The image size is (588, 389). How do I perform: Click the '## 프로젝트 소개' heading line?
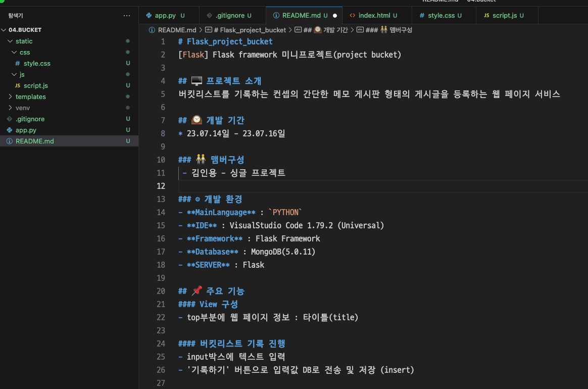click(x=220, y=81)
